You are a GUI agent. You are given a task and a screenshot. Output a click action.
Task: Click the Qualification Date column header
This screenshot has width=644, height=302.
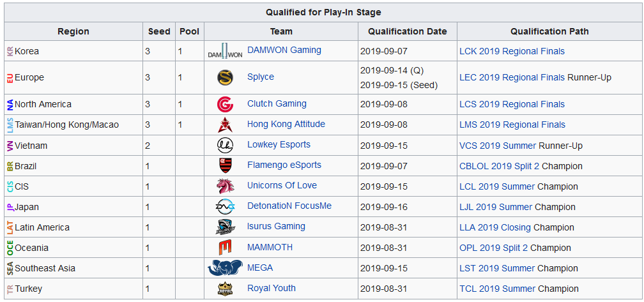click(408, 31)
